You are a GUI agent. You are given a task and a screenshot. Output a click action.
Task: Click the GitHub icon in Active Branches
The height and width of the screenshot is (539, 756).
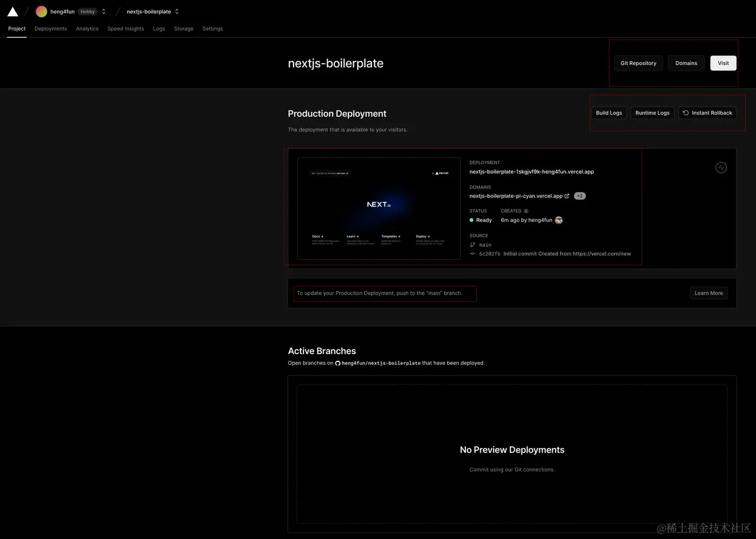pyautogui.click(x=338, y=363)
